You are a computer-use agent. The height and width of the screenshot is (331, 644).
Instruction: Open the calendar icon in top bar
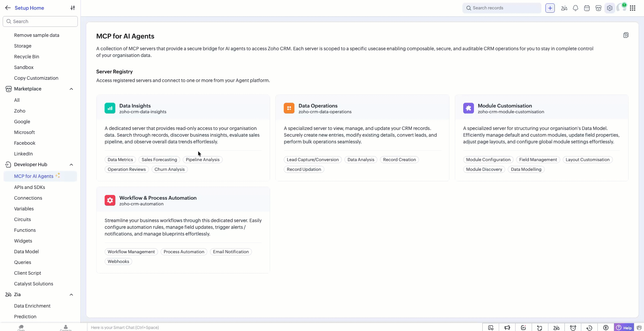click(x=587, y=8)
